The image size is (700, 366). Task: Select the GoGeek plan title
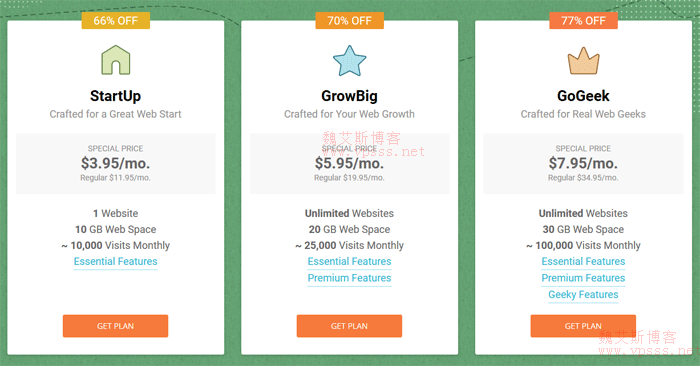pyautogui.click(x=583, y=96)
